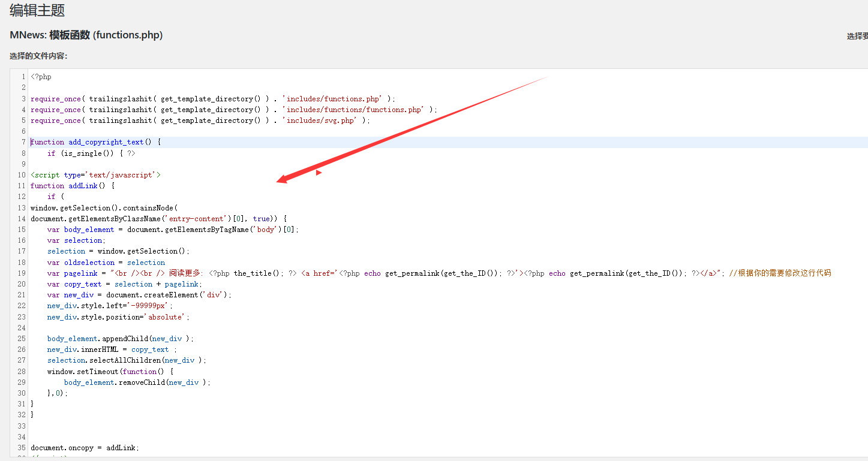Click the 阅读更多 text in pagelink
868x461 pixels.
(x=186, y=273)
